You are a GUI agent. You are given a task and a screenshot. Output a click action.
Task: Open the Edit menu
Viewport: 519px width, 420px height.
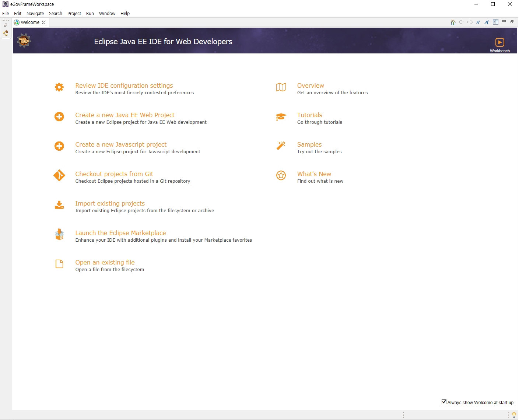pyautogui.click(x=18, y=13)
